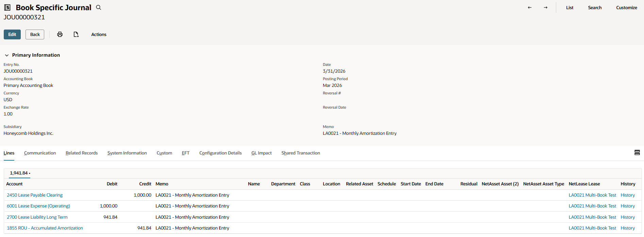
Task: Click the Edit button
Action: [12, 34]
